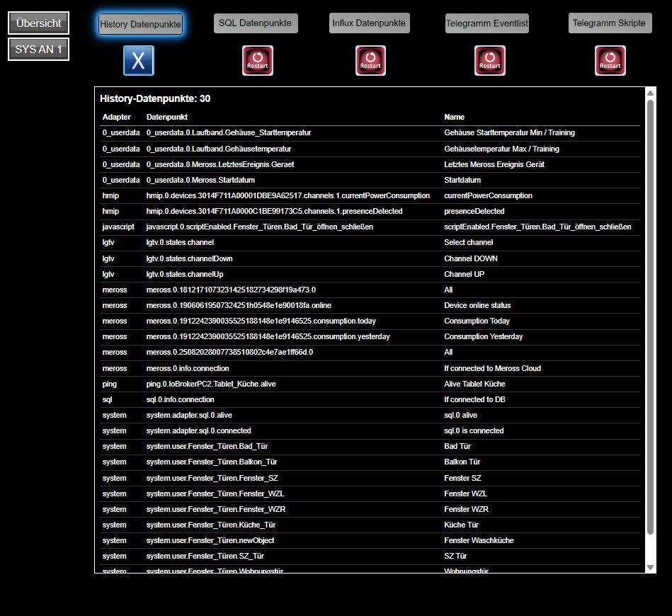Select system.user.Fenster_Türen.Balkon_Tür datapoint
This screenshot has width=672, height=616.
(x=212, y=462)
